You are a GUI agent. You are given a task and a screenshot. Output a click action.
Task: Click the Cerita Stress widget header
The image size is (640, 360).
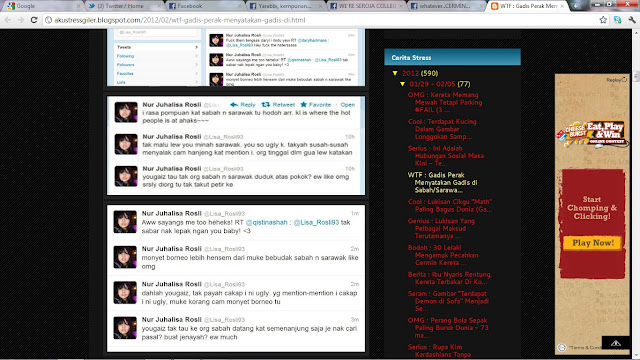coord(452,58)
